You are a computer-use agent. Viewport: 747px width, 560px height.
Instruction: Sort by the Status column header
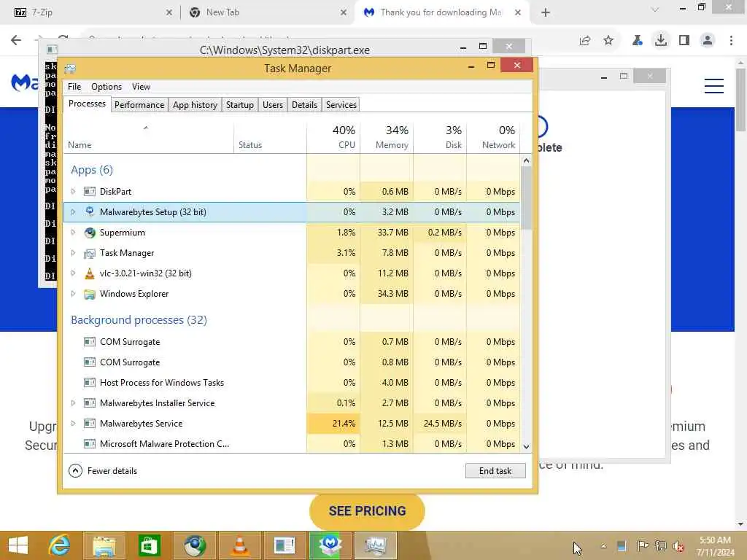point(270,136)
